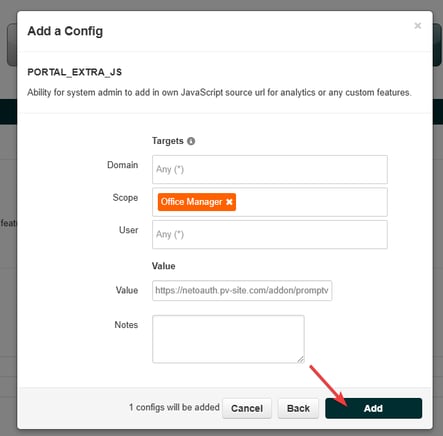Remove the Office Manager scope tag
The height and width of the screenshot is (436, 443).
tap(229, 202)
